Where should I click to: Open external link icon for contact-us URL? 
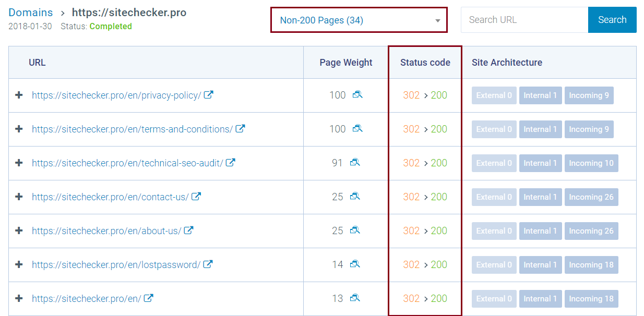[x=196, y=197]
